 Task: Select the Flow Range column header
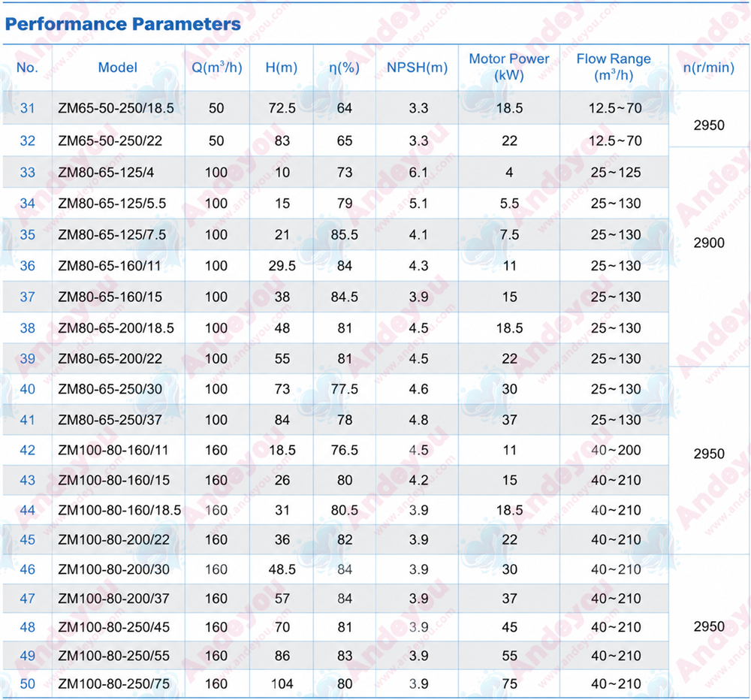tap(614, 67)
